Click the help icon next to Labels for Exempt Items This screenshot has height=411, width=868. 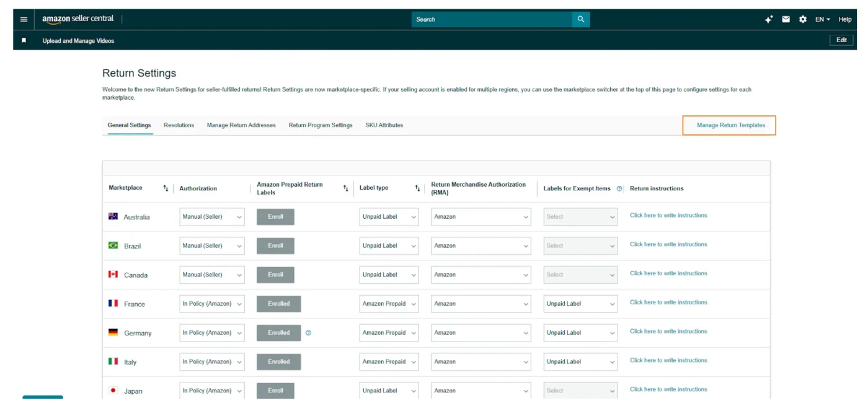pos(619,188)
